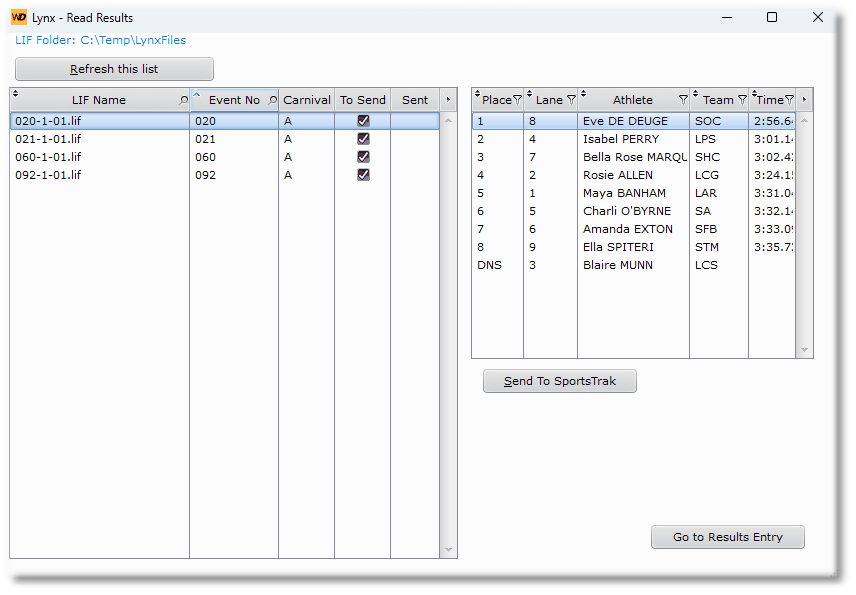Click team code LPS cell
The height and width of the screenshot is (595, 856).
pos(718,139)
